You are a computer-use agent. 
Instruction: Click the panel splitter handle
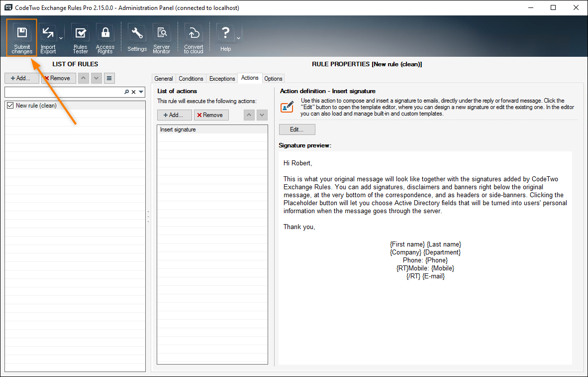[149, 217]
